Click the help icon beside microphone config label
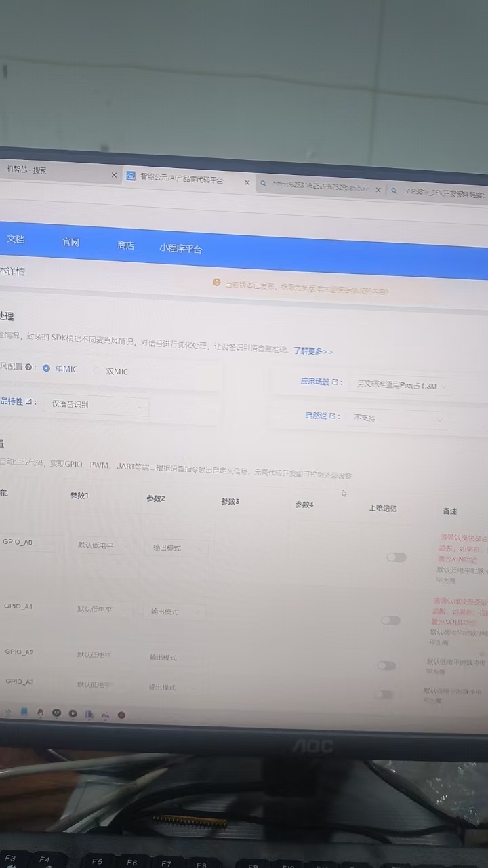Image resolution: width=488 pixels, height=868 pixels. click(28, 367)
